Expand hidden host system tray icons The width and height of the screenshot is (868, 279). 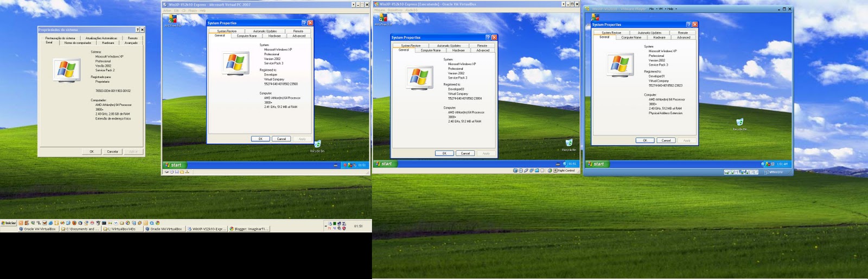click(325, 225)
